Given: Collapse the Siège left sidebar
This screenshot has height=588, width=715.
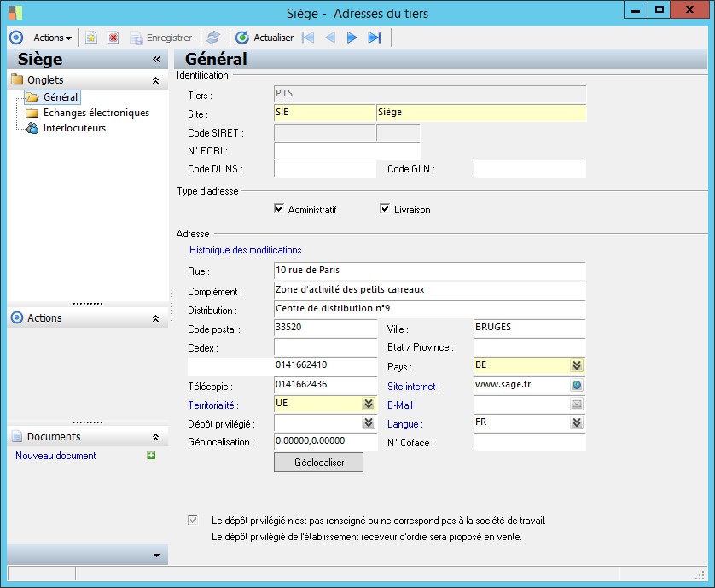Looking at the screenshot, I should [156, 60].
